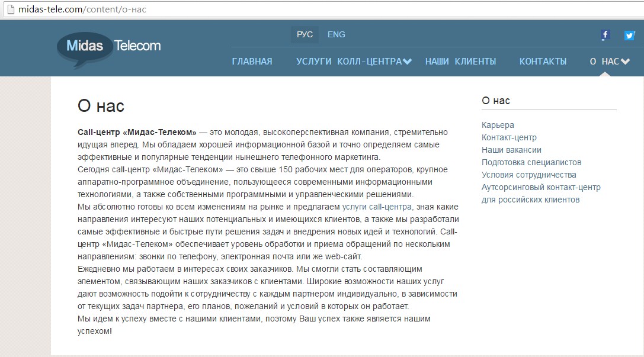Open the Карьера sidebar link

(498, 125)
